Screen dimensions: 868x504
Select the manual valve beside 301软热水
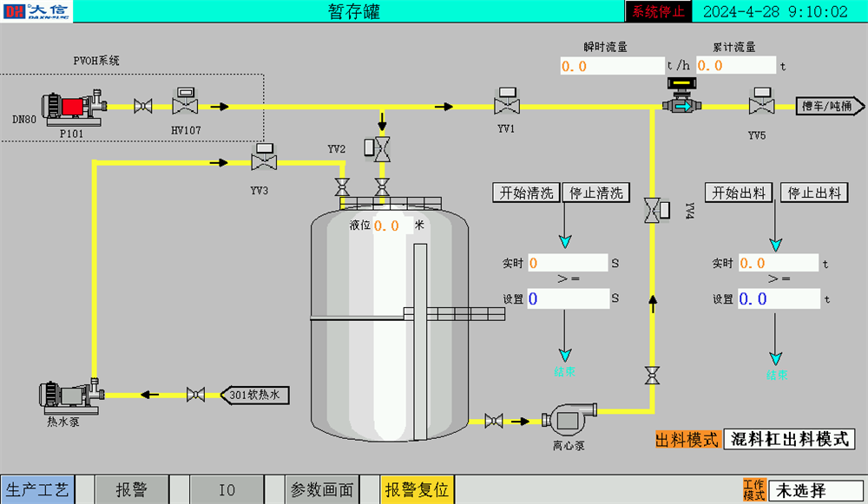(195, 395)
